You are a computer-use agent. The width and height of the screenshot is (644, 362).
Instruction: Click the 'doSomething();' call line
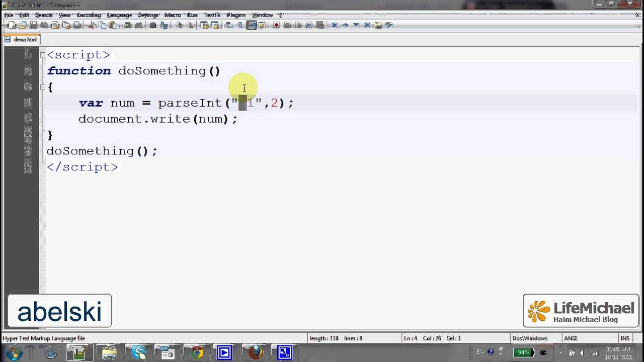click(x=102, y=151)
